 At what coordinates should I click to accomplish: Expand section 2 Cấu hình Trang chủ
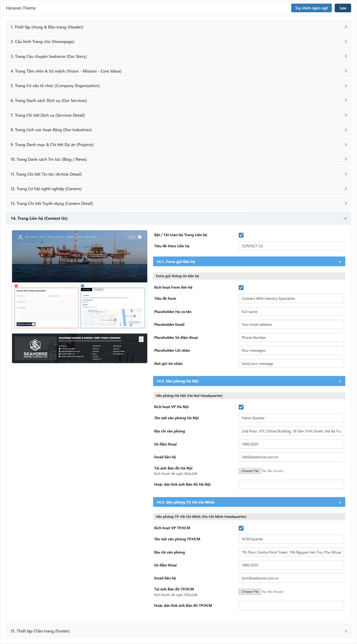pyautogui.click(x=178, y=41)
